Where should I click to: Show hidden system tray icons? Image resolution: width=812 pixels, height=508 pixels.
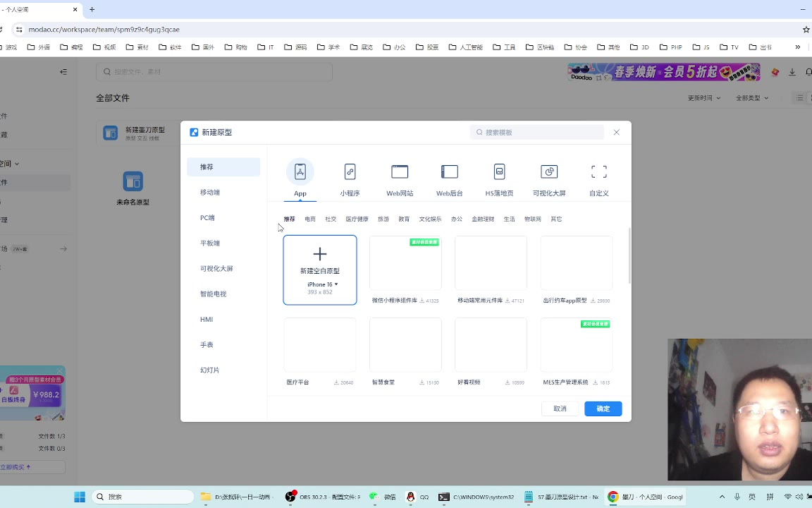722,497
